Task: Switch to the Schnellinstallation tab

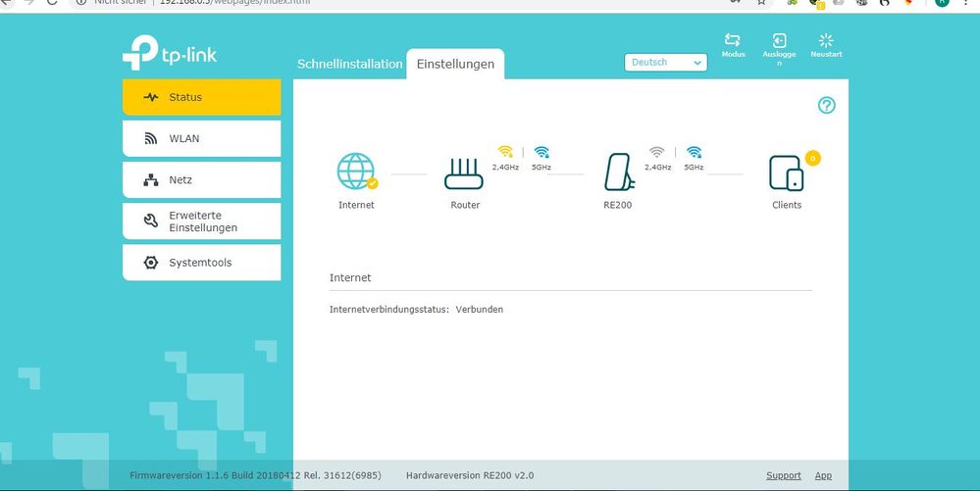Action: pos(350,65)
